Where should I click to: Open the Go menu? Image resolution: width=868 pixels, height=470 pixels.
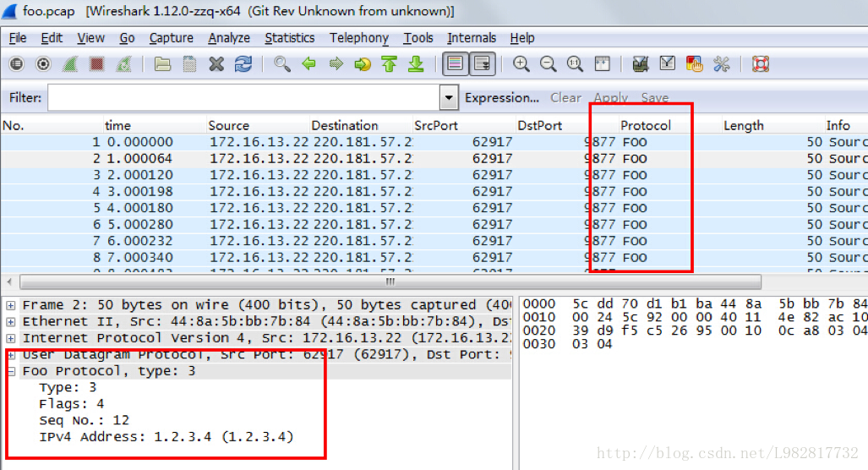(x=127, y=38)
